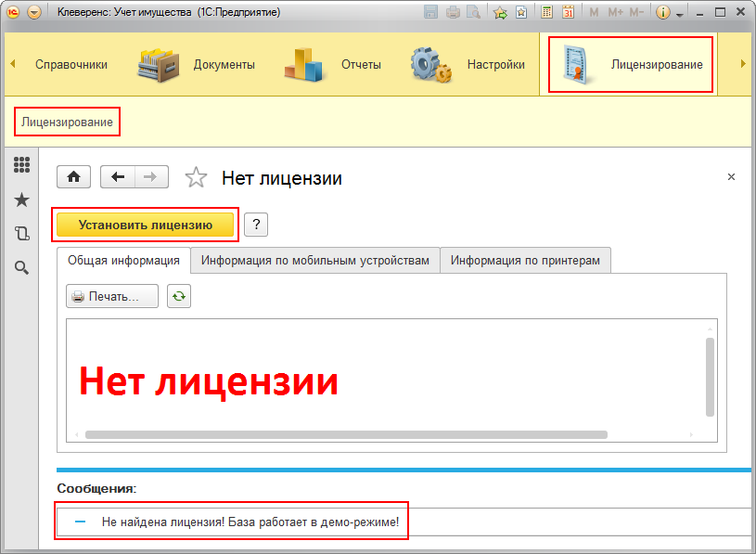The image size is (756, 554).
Task: Switch to Информация по принтерам tab
Action: (526, 261)
